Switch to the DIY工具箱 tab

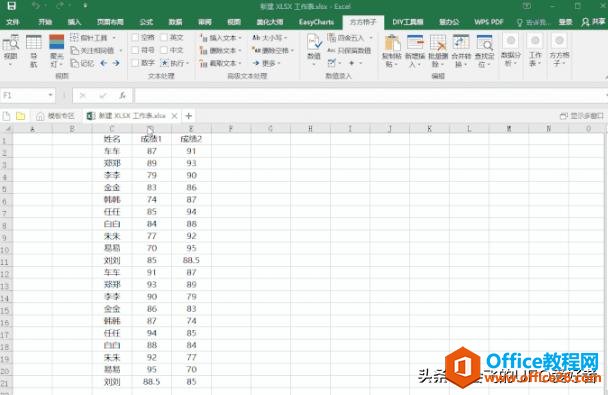click(408, 22)
